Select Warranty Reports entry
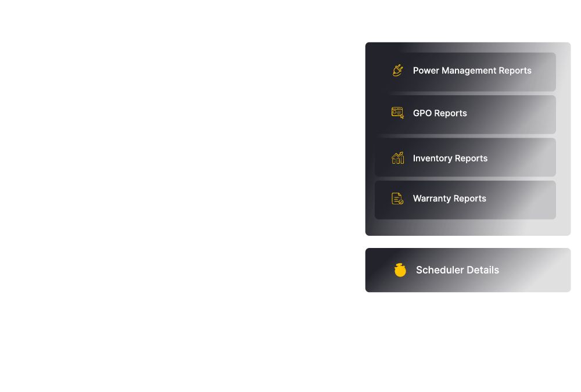Screen dimensions: 581x392 pos(465,200)
